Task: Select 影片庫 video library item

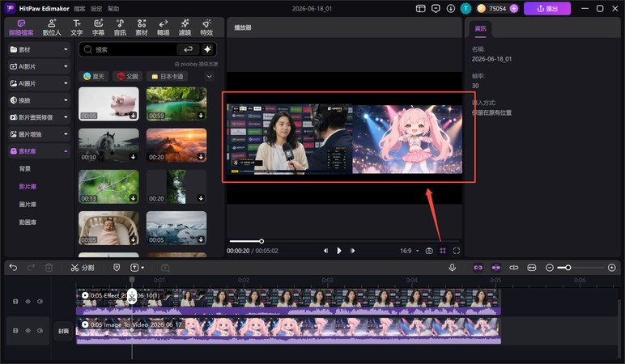Action: [28, 186]
